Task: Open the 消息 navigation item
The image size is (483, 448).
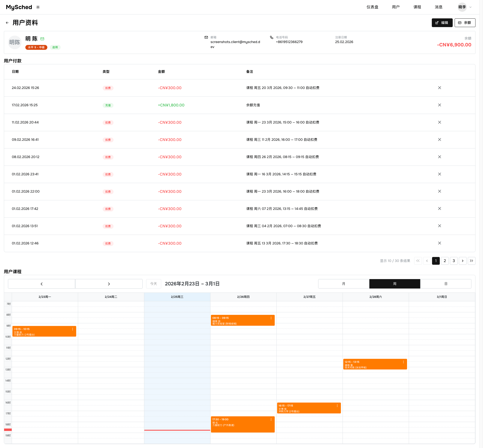Action: click(438, 7)
